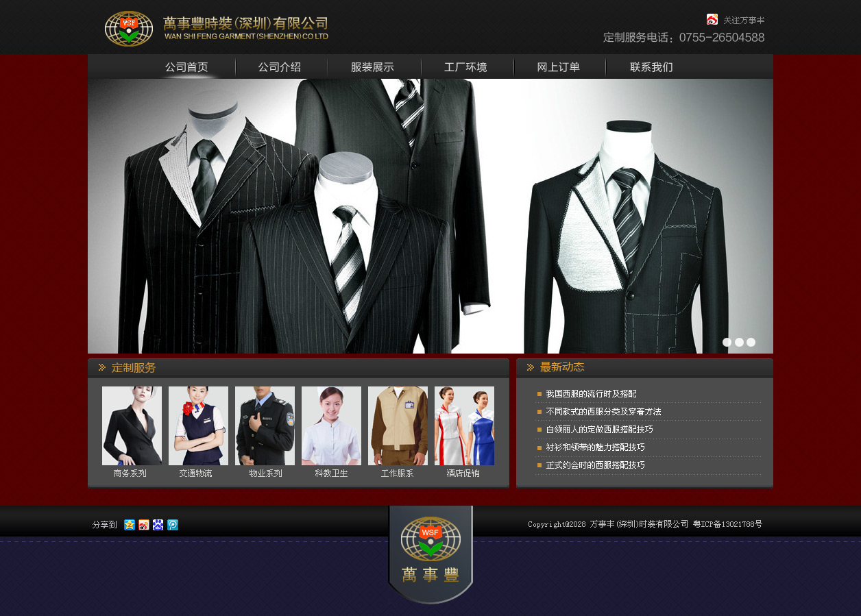Switch to the 联系我们 tab
This screenshot has height=616, width=861.
tap(651, 66)
